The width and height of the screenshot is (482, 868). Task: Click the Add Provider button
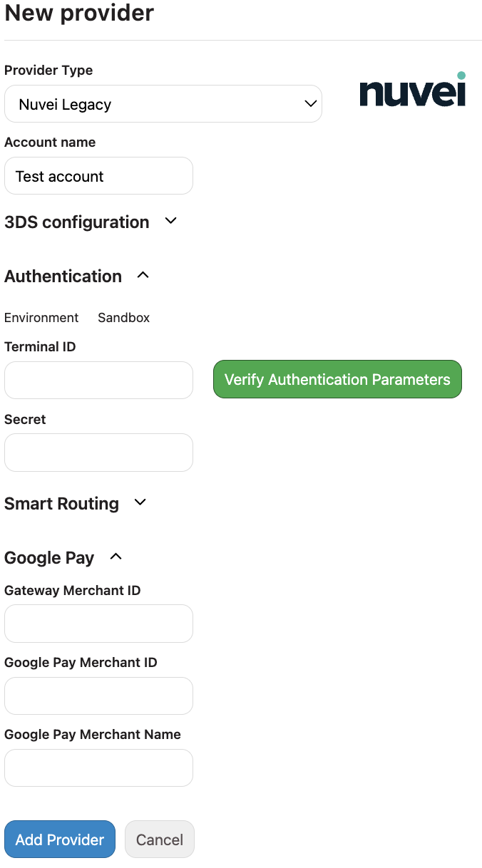pos(60,839)
